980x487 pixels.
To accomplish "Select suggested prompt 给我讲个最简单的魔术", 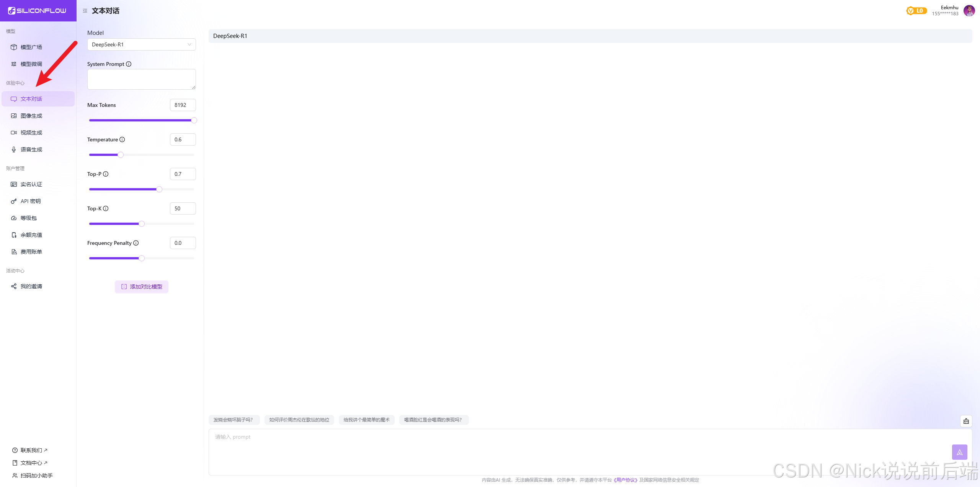I will pyautogui.click(x=366, y=420).
